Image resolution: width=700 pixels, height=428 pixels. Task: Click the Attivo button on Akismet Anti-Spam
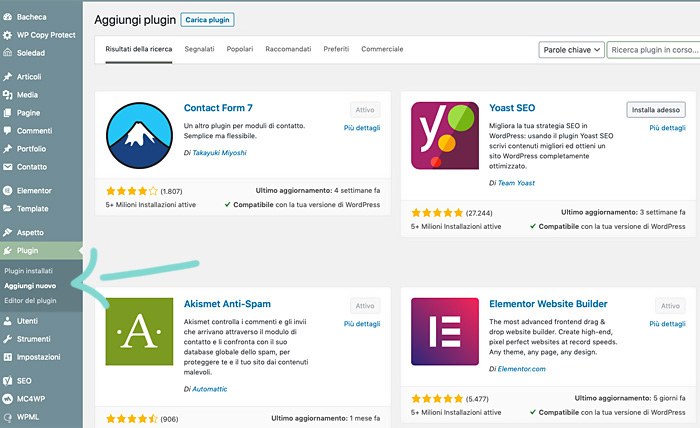[x=365, y=306]
